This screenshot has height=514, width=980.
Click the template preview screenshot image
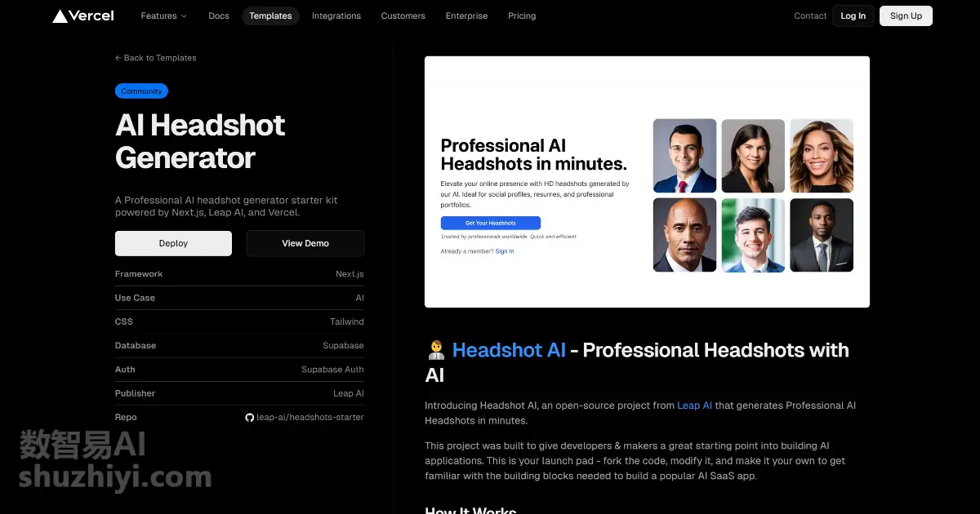tap(647, 182)
